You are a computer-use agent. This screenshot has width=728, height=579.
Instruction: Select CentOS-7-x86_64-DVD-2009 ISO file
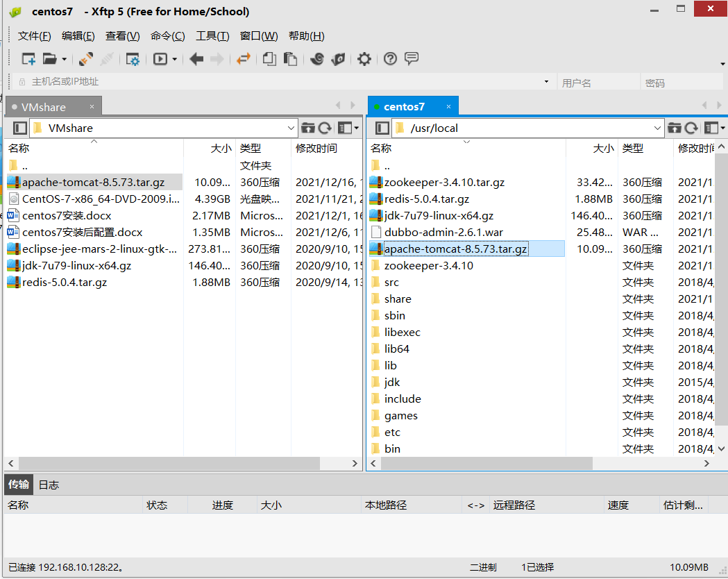[x=93, y=199]
